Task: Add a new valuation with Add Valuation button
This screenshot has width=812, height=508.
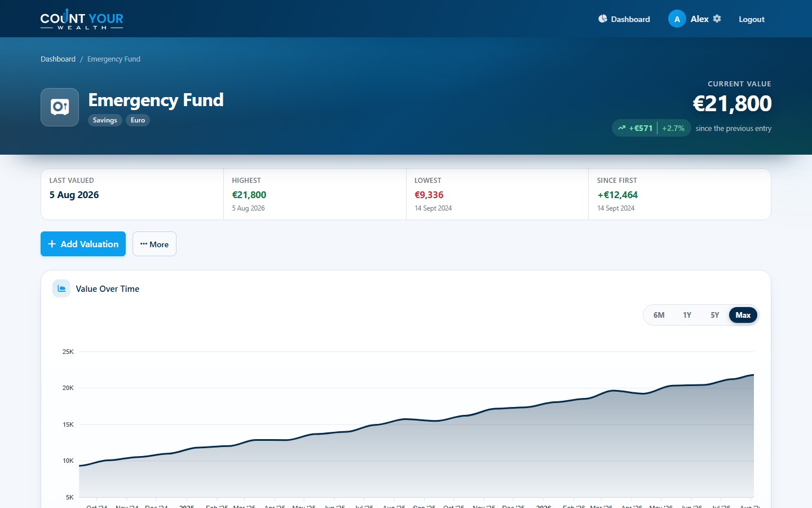Action: click(83, 244)
